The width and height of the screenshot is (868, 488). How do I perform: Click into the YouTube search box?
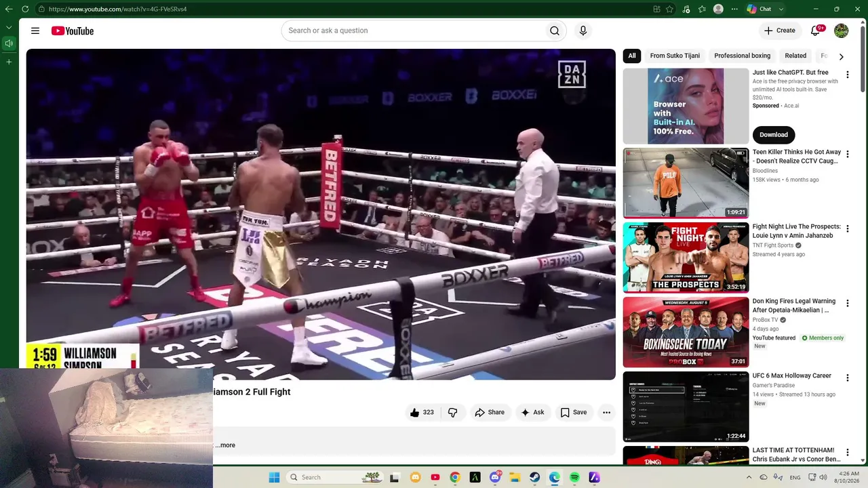coord(413,30)
